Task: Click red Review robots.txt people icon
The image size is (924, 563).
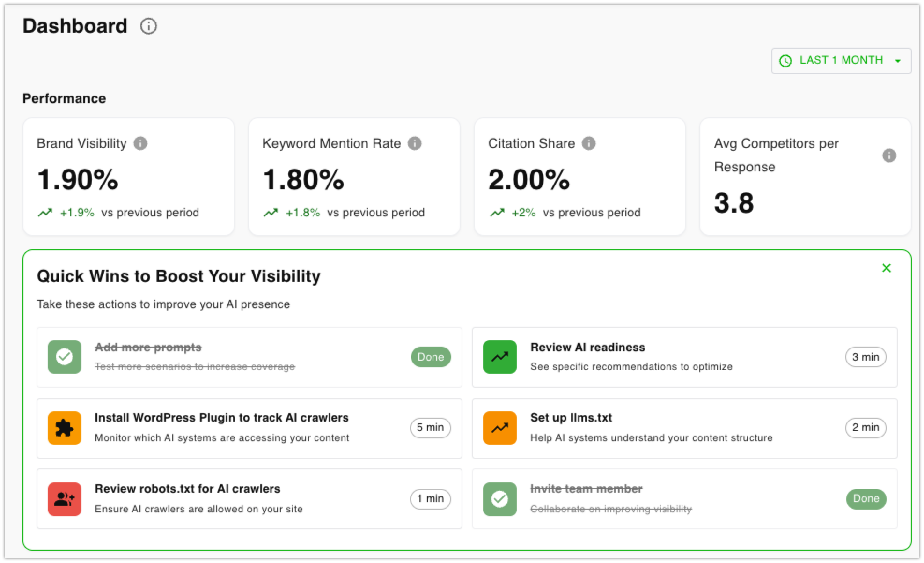Action: (x=65, y=499)
